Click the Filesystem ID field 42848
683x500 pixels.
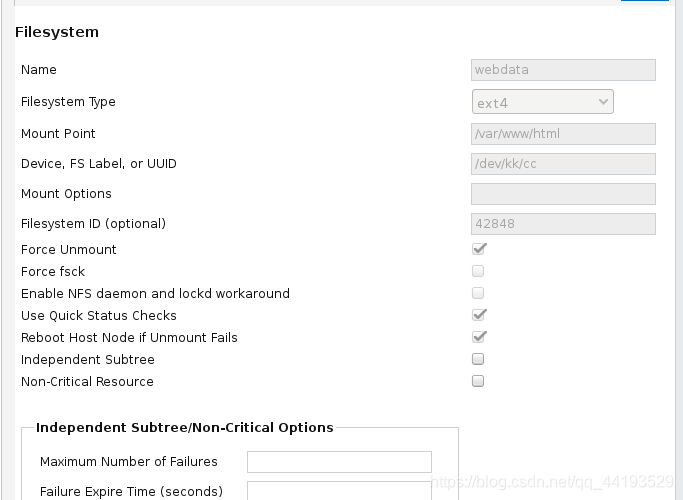563,224
